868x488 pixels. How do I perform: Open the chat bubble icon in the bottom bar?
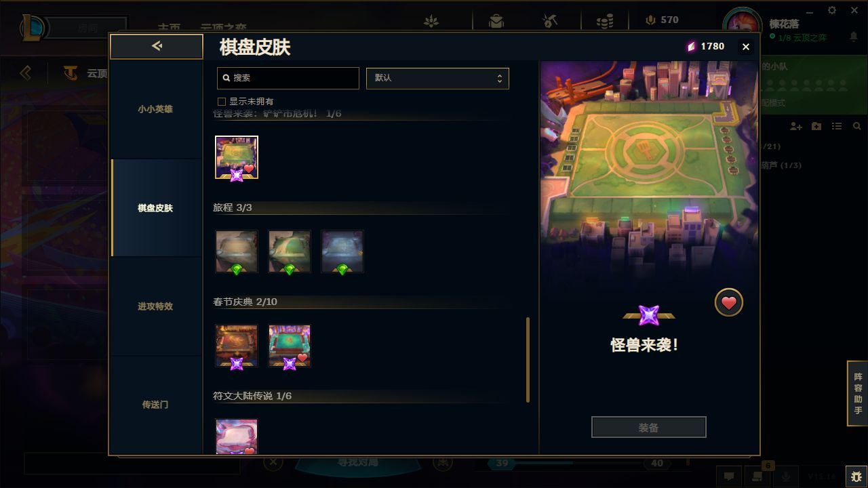click(x=729, y=476)
